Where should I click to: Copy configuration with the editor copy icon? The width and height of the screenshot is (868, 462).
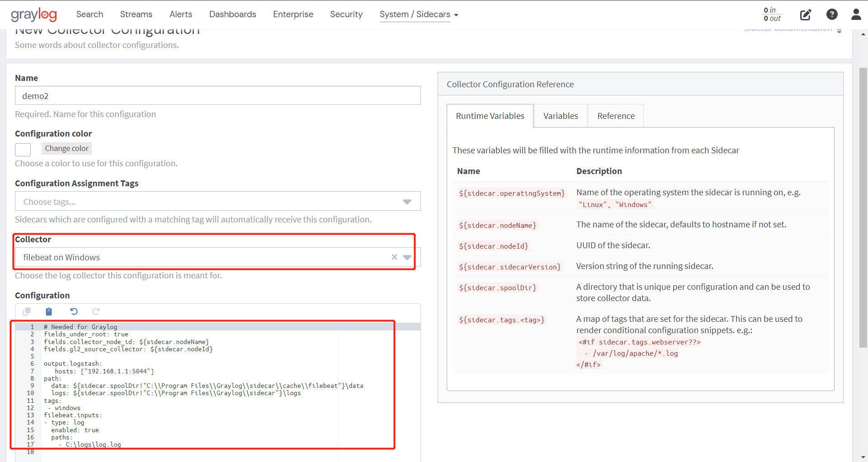[27, 311]
